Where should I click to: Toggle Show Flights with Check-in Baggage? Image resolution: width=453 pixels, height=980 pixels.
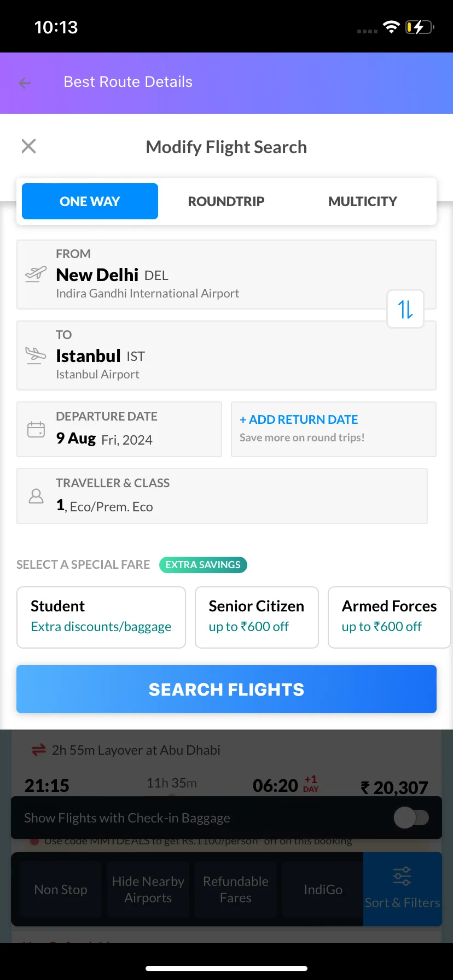coord(411,818)
